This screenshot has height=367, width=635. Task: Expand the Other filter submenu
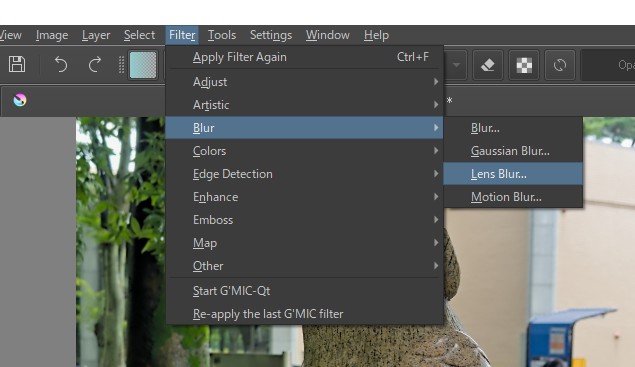point(305,266)
